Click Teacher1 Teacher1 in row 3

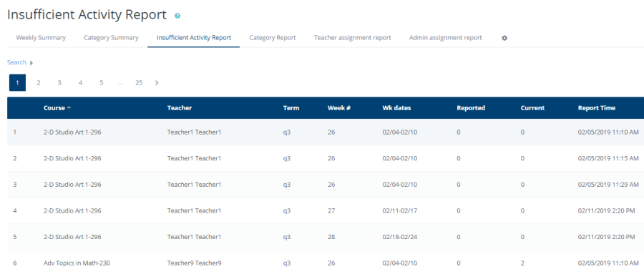[x=194, y=185]
